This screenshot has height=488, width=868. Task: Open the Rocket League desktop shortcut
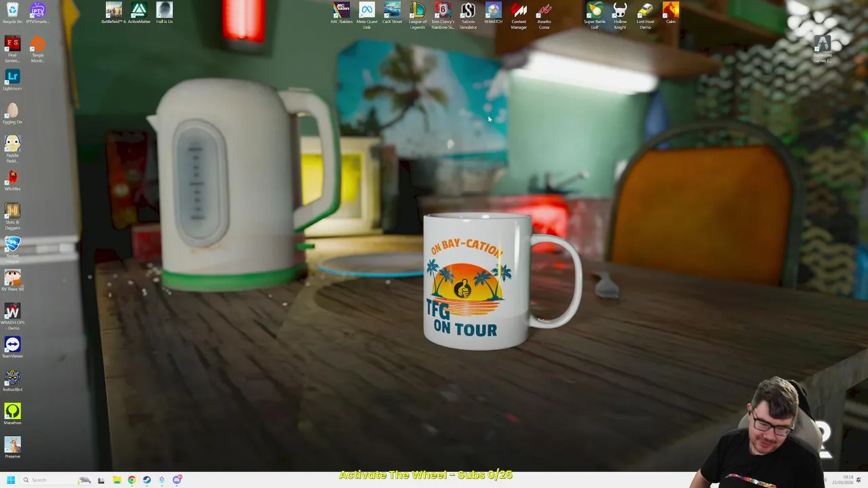point(12,250)
